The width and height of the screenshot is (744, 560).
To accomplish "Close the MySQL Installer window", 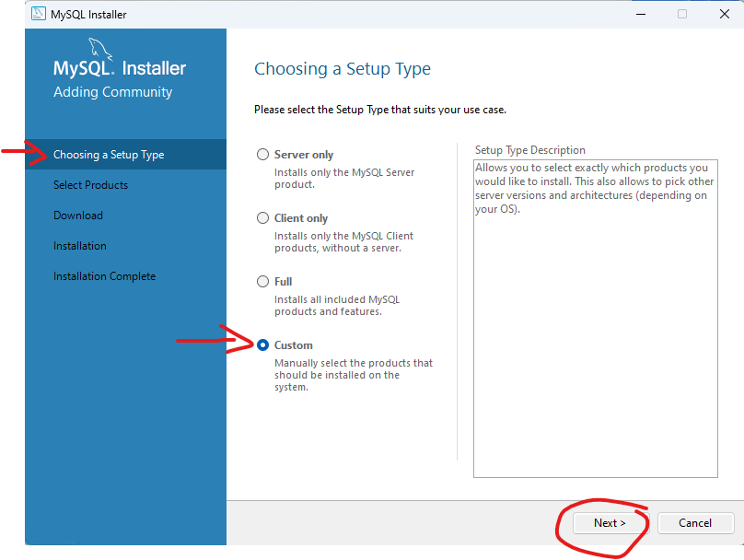I will click(x=725, y=14).
